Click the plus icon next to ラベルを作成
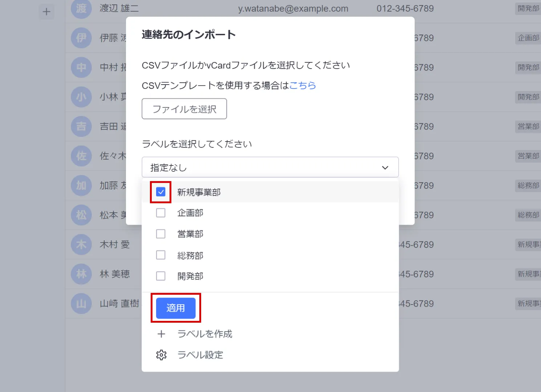The image size is (541, 392). pyautogui.click(x=161, y=334)
